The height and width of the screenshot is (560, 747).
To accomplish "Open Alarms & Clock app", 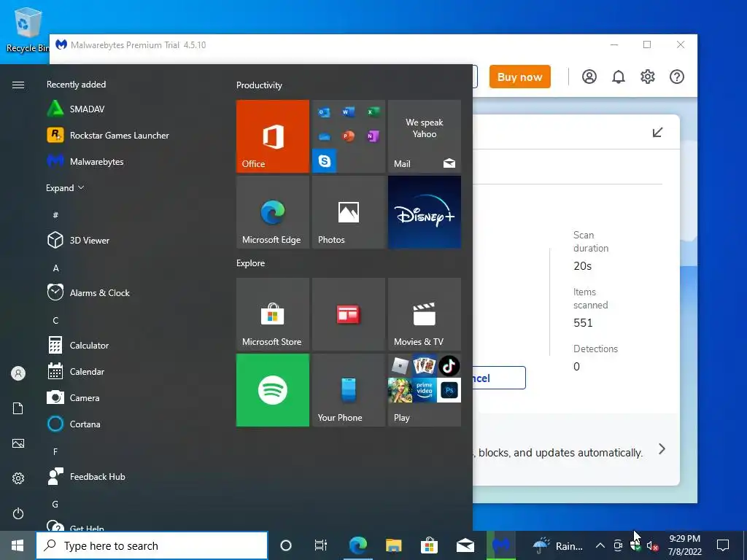I will click(x=88, y=292).
